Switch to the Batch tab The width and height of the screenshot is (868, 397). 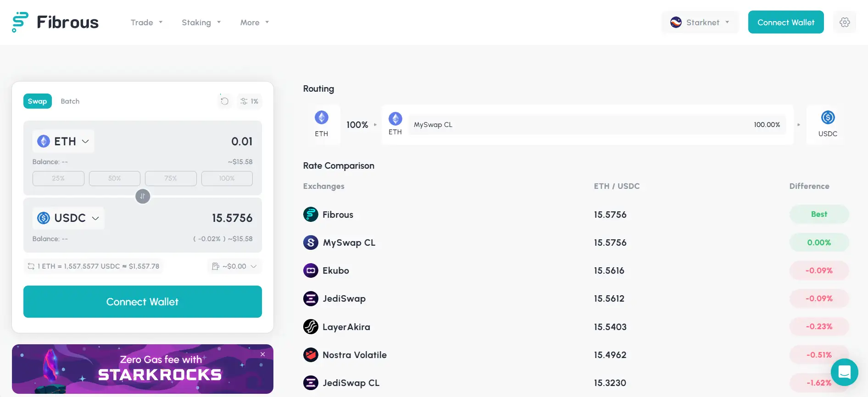pyautogui.click(x=70, y=101)
